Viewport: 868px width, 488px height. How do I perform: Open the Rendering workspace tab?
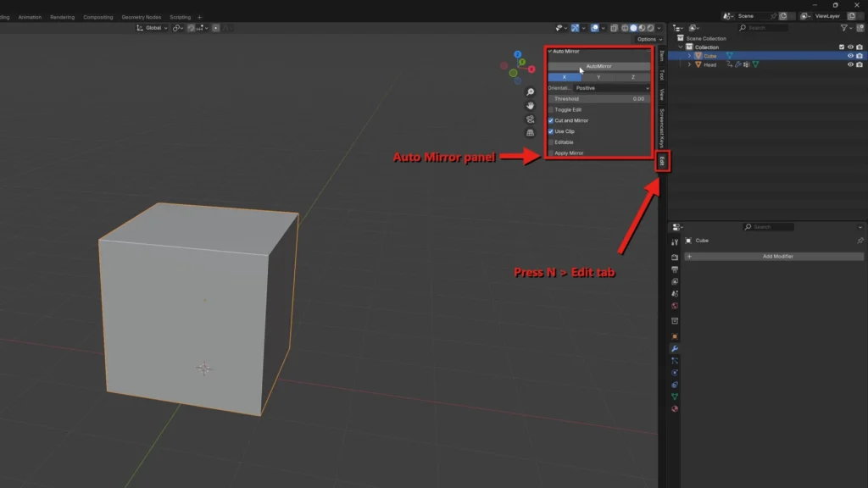tap(62, 17)
